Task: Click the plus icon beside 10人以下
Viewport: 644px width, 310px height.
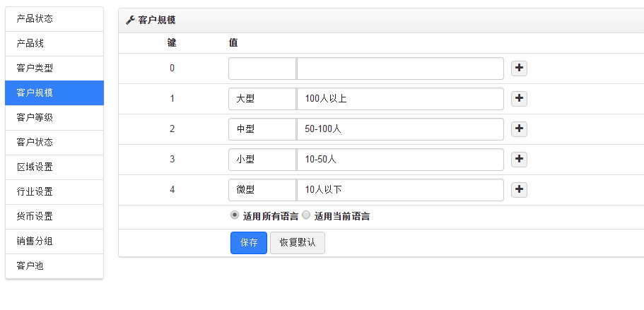Action: (520, 190)
